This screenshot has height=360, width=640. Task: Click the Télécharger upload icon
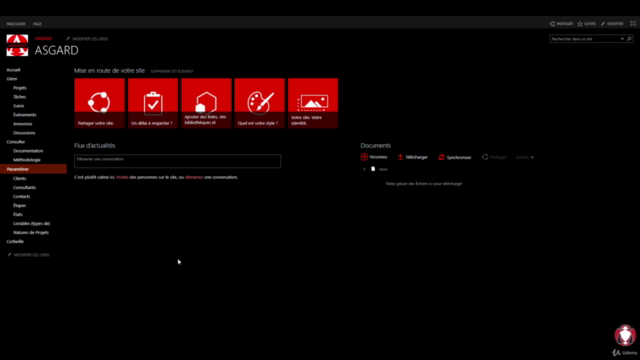pyautogui.click(x=400, y=157)
